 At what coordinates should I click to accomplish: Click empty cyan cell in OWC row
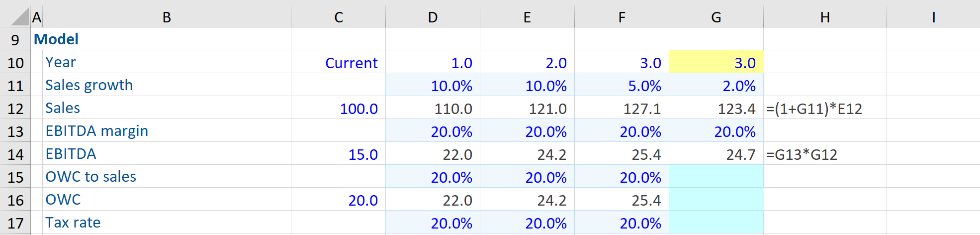tap(716, 200)
